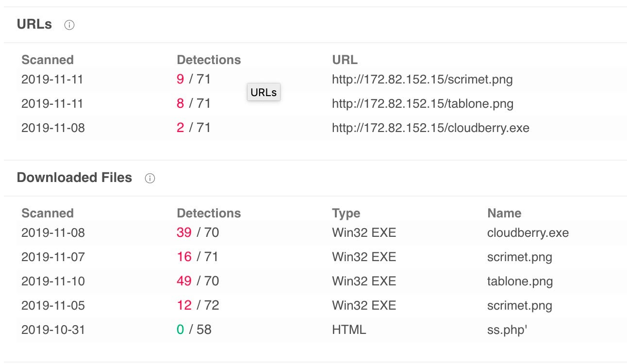This screenshot has height=364, width=627.
Task: Click the Downloaded Files section heading
Action: tap(74, 178)
